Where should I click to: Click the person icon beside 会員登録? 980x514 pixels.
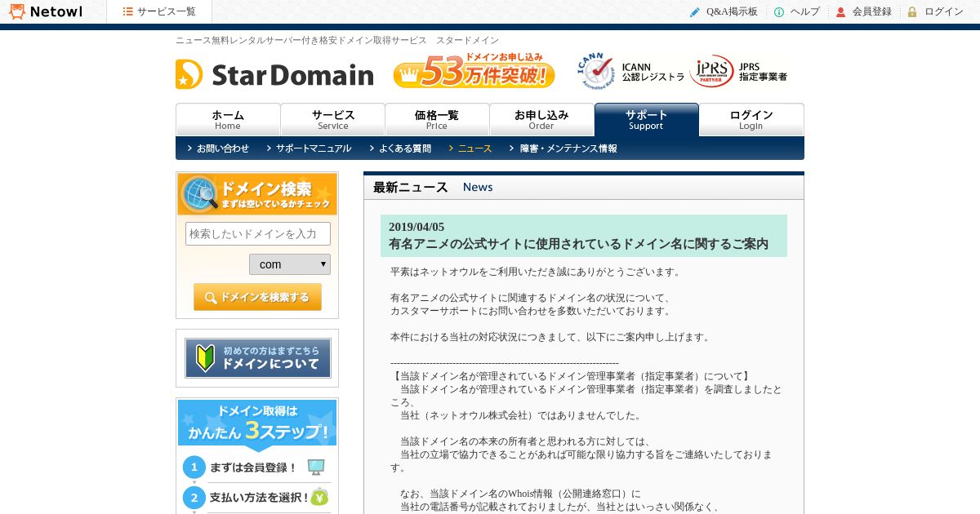click(840, 11)
